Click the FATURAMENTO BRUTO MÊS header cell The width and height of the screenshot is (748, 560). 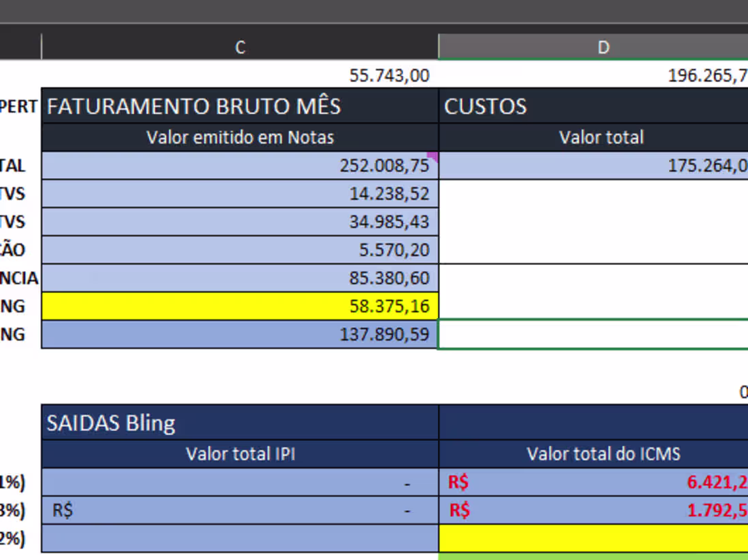(239, 106)
